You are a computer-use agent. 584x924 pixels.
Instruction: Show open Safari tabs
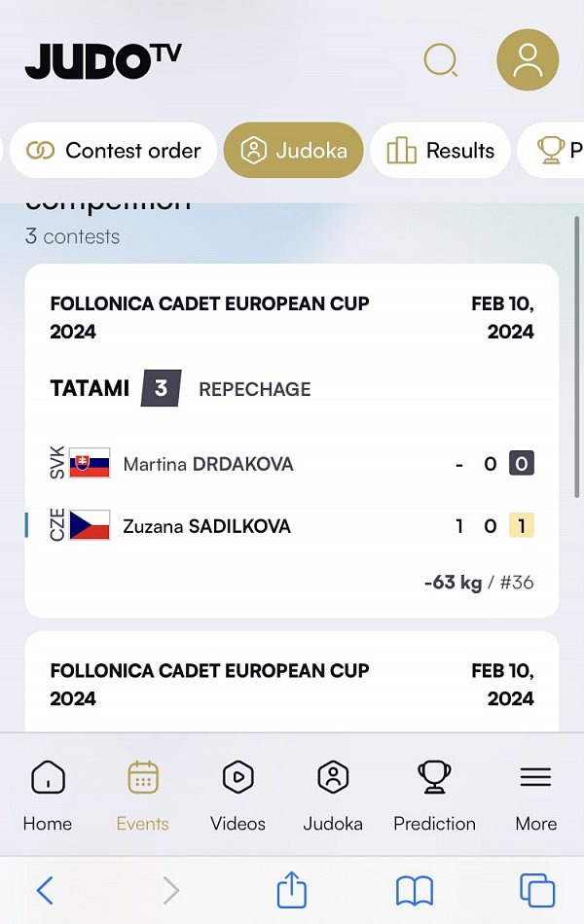tap(536, 890)
